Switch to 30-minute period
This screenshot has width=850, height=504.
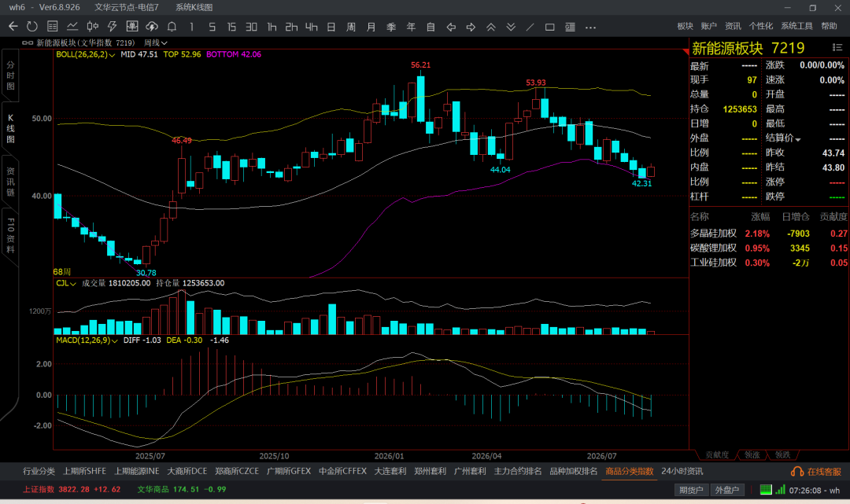coord(252,27)
